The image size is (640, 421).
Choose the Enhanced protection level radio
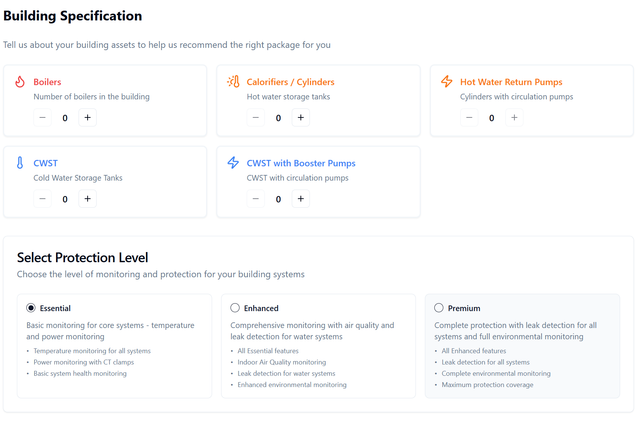point(235,308)
